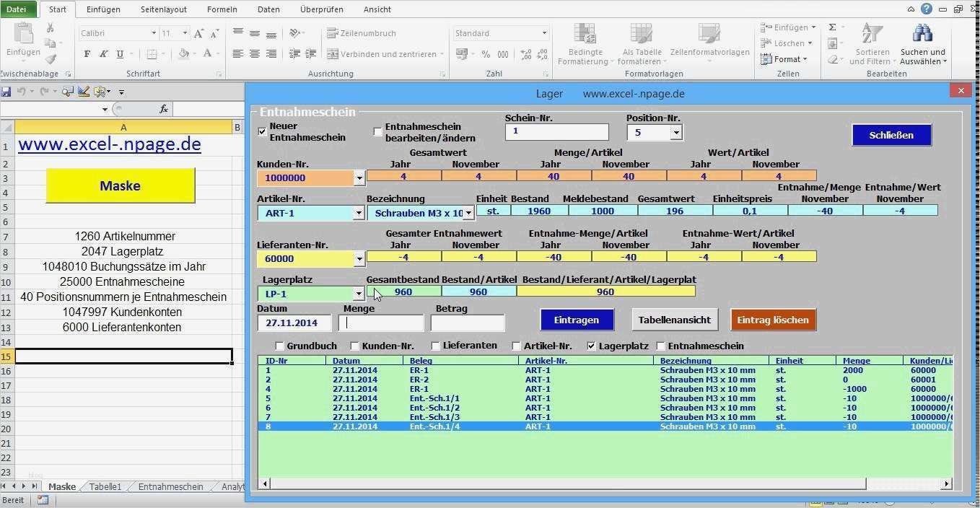Toggle Italic text formatting
The height and width of the screenshot is (508, 980).
tap(103, 54)
